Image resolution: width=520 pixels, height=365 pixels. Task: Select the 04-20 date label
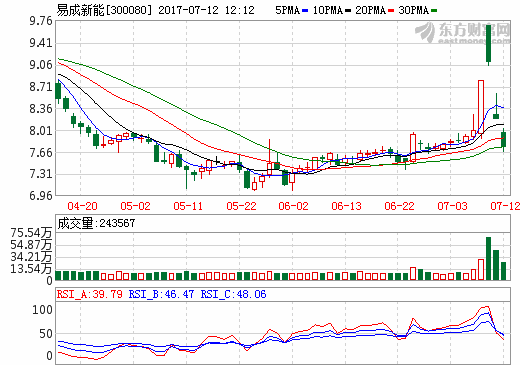click(82, 206)
